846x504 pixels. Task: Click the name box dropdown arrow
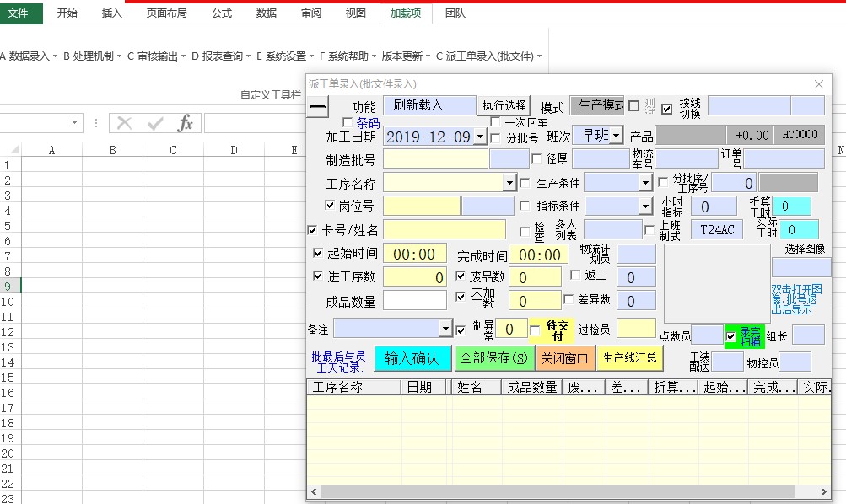(76, 123)
